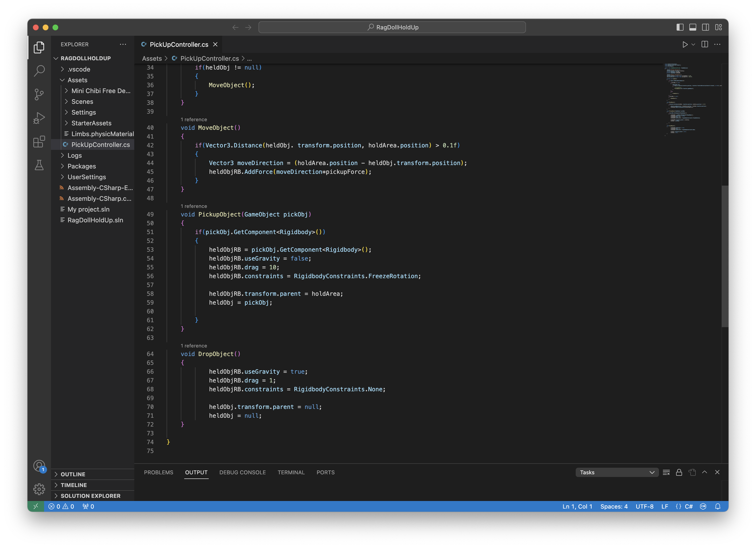Toggle the bottom panel layout button
756x548 pixels.
(x=693, y=27)
